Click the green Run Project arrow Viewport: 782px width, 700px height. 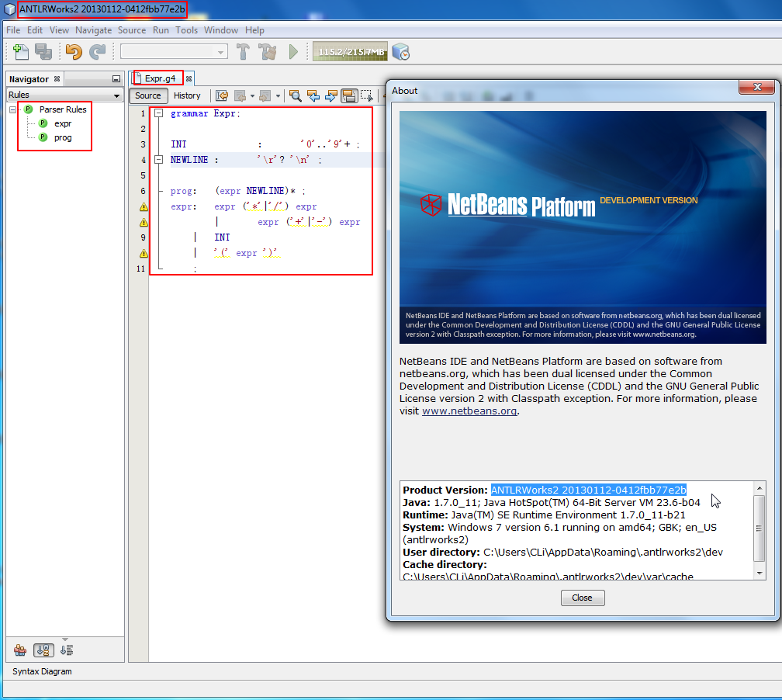[293, 51]
